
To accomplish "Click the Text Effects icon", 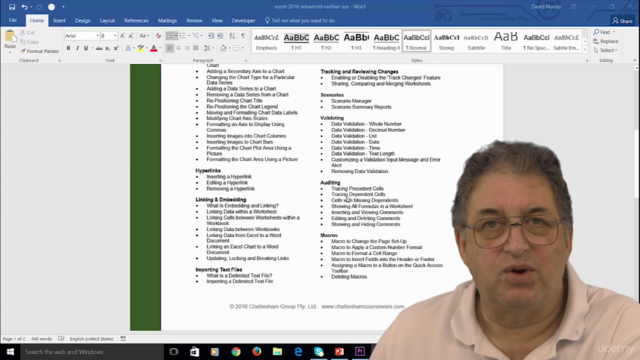I will click(128, 48).
